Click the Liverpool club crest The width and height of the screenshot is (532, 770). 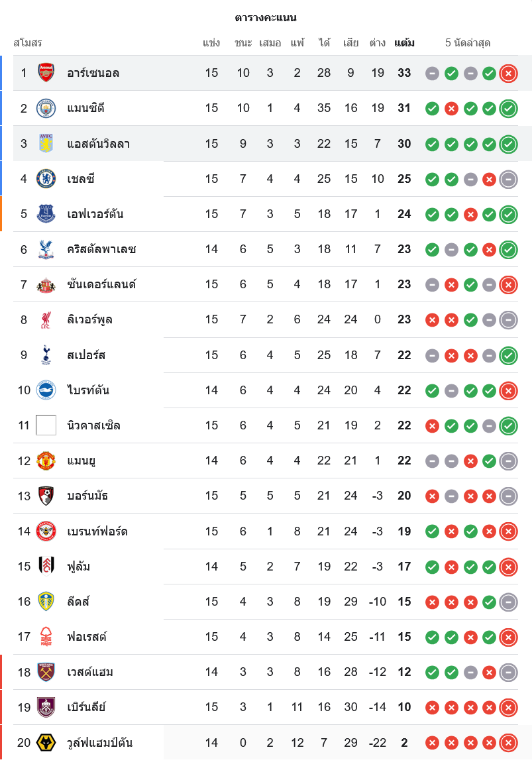pyautogui.click(x=46, y=320)
